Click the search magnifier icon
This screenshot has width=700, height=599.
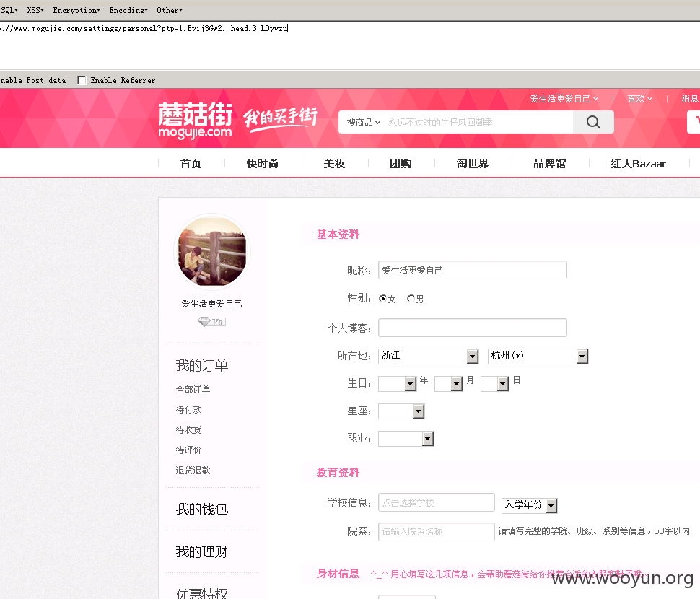pos(593,122)
